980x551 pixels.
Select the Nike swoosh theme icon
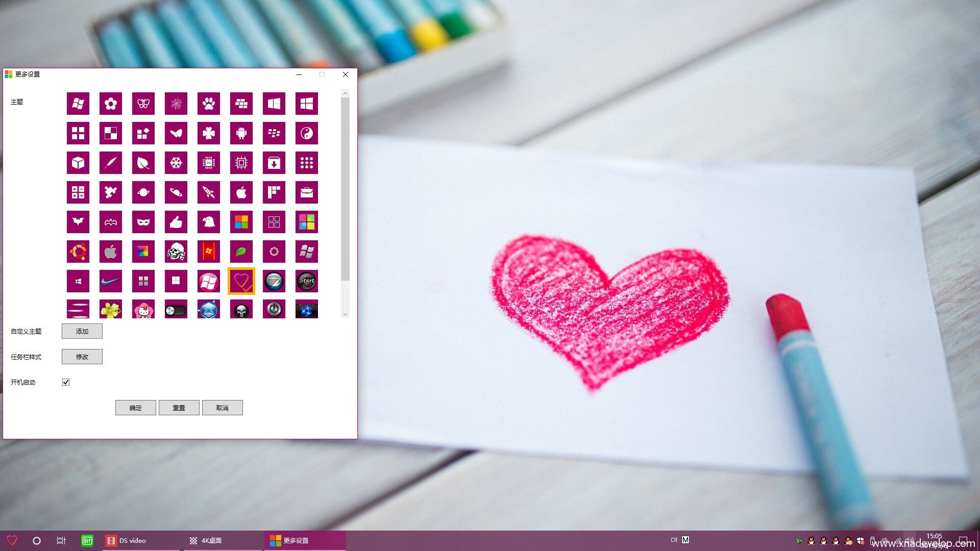(x=110, y=281)
